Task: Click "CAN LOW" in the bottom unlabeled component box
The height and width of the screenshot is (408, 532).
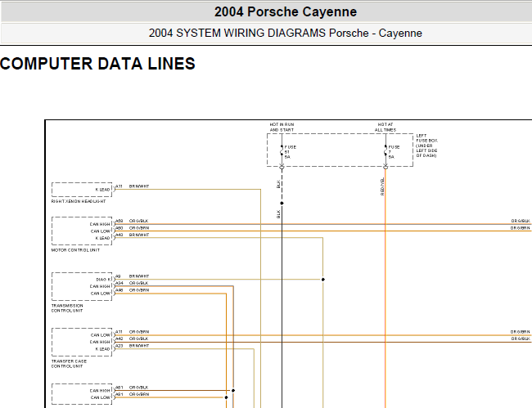Action: coord(101,398)
